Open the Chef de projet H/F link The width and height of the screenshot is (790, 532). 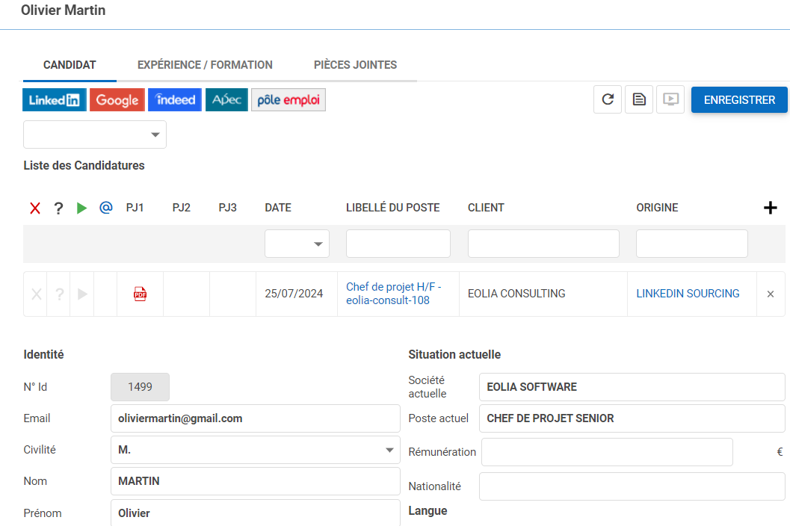click(393, 294)
